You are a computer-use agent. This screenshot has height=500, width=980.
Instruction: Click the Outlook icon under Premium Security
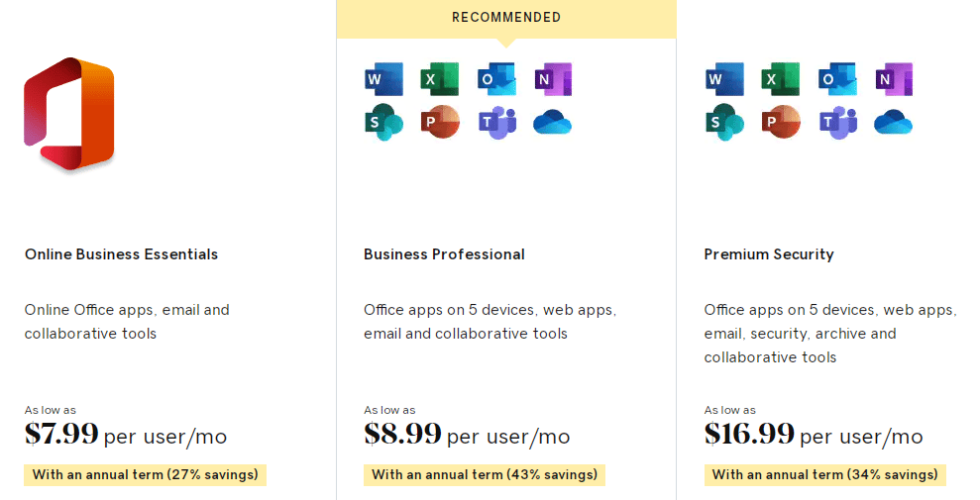coord(837,79)
